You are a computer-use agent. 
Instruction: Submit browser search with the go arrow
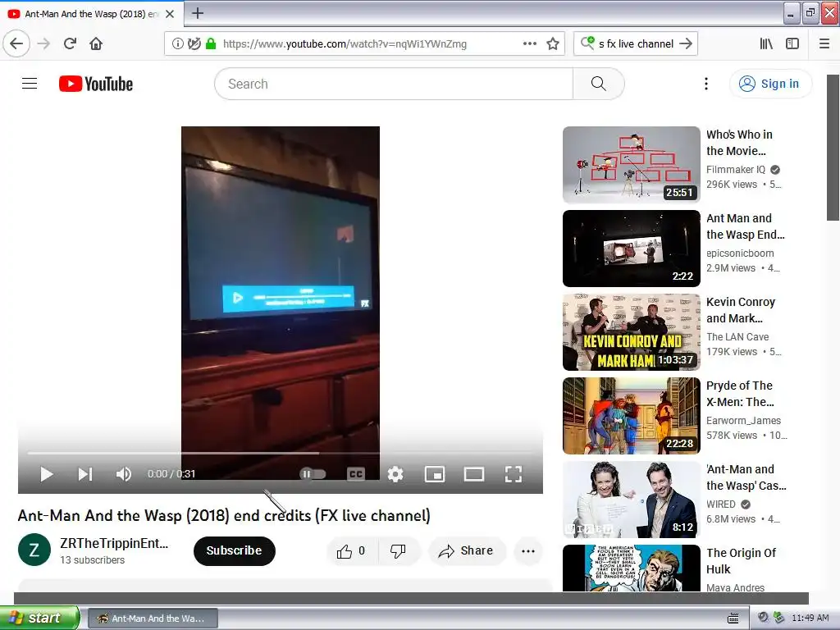pyautogui.click(x=686, y=43)
